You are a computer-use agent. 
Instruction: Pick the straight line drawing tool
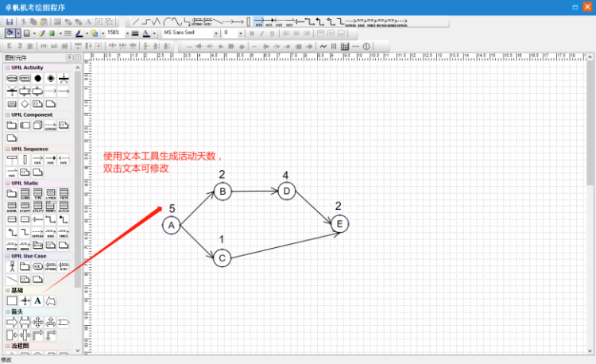[135, 21]
